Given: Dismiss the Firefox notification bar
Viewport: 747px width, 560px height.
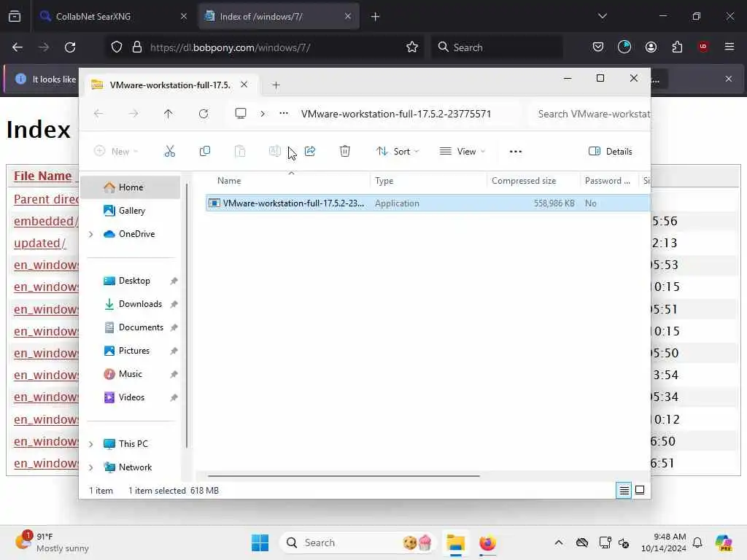Looking at the screenshot, I should (x=729, y=79).
